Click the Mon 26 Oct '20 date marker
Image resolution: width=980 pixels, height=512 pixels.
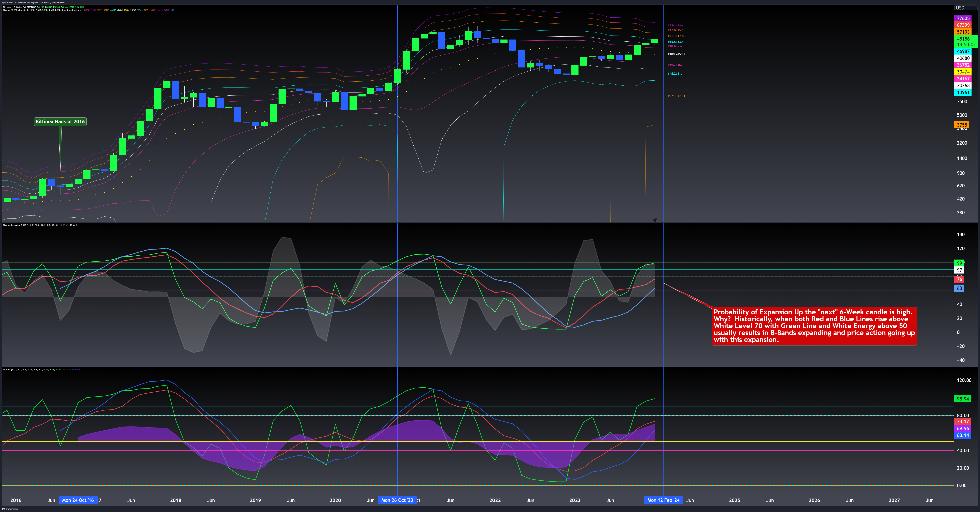pos(397,500)
